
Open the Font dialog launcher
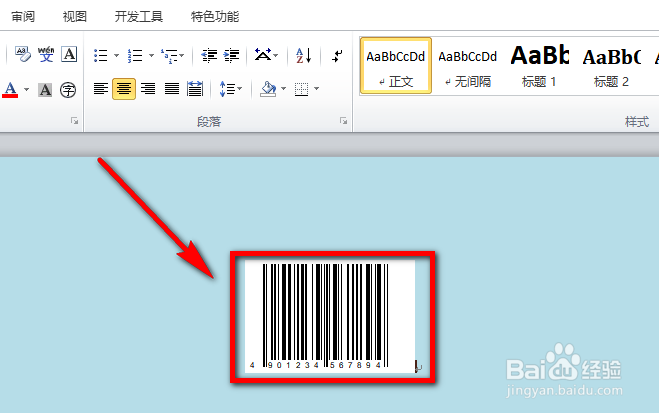tap(74, 121)
